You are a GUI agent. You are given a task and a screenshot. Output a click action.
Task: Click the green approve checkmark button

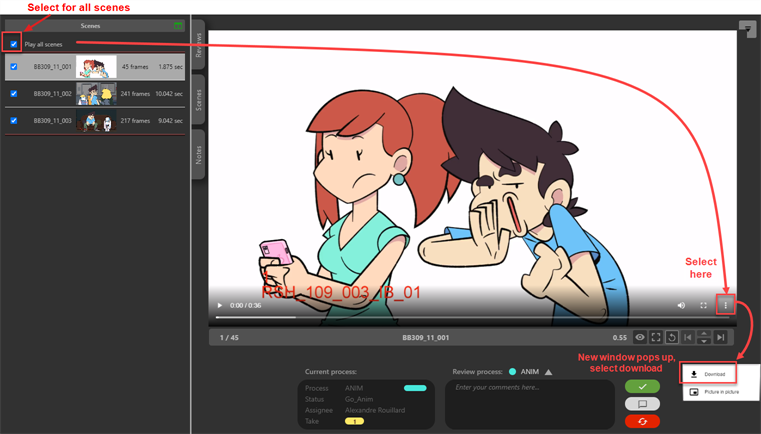point(643,386)
